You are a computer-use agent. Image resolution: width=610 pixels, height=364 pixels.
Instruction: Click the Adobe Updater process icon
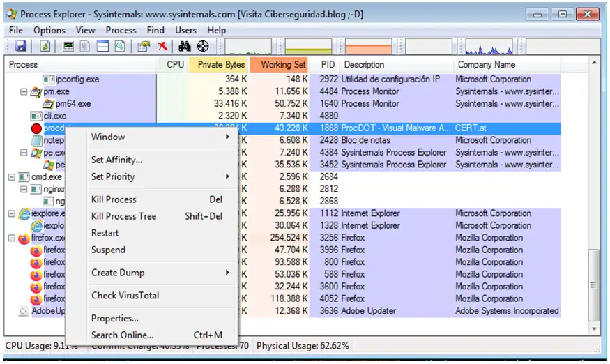tap(24, 311)
